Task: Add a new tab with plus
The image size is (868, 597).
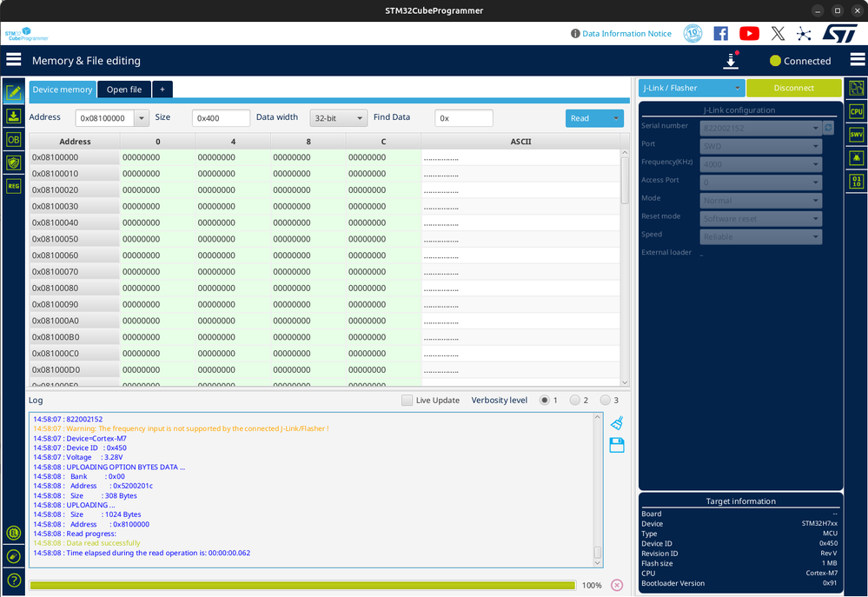Action: [x=162, y=90]
